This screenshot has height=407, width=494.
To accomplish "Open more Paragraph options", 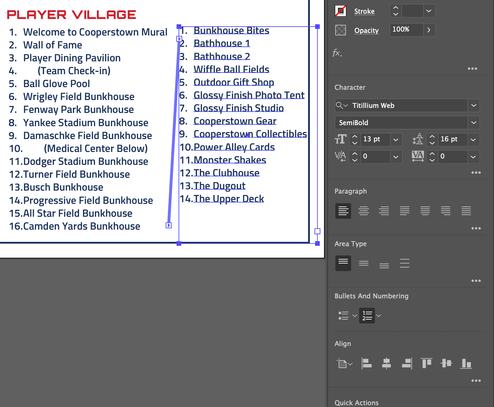I will point(476,228).
